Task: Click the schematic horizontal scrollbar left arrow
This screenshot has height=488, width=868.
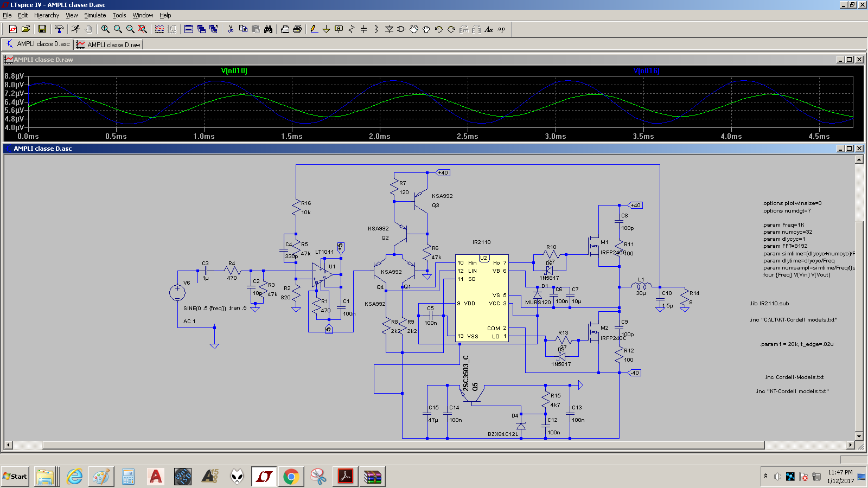Action: pos(8,445)
